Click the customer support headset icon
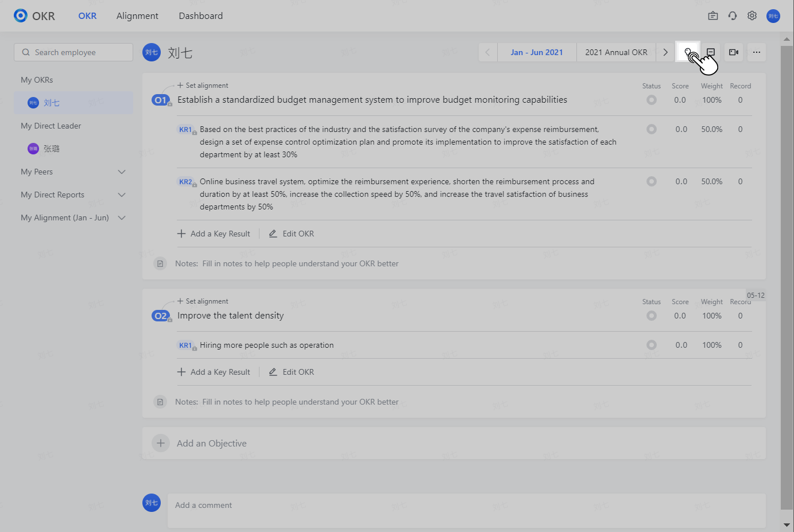 coord(733,16)
